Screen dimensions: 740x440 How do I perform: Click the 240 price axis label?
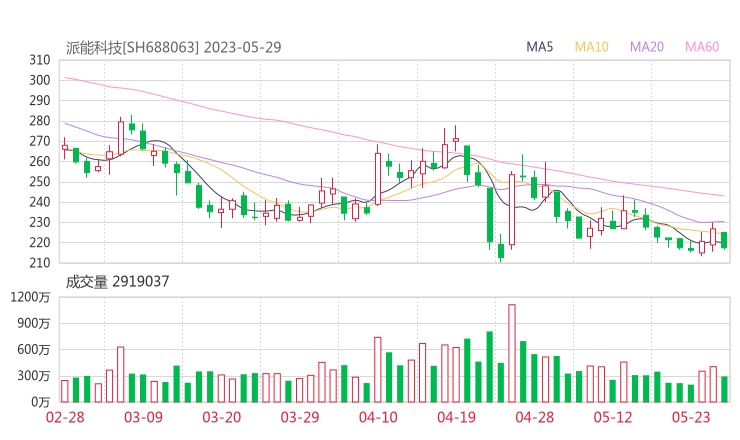click(x=40, y=202)
